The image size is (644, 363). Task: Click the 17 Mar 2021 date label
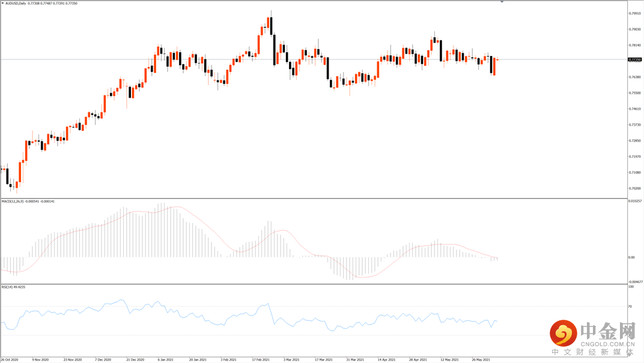click(324, 360)
